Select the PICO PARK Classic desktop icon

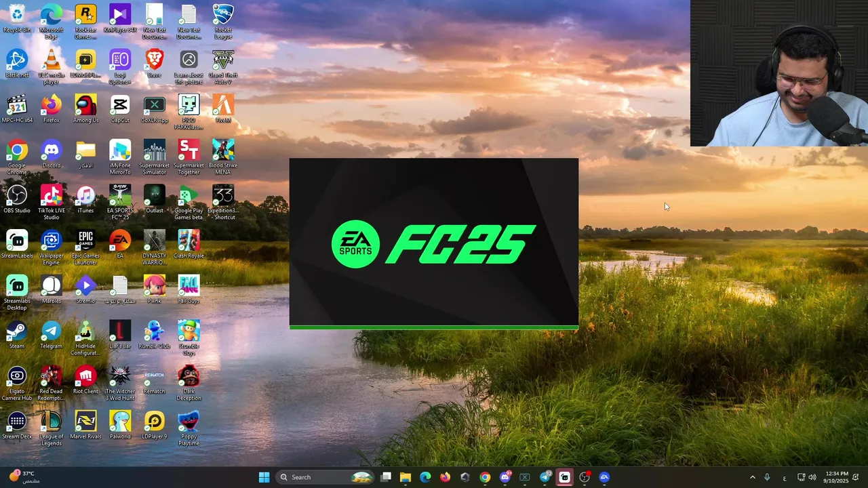(189, 112)
